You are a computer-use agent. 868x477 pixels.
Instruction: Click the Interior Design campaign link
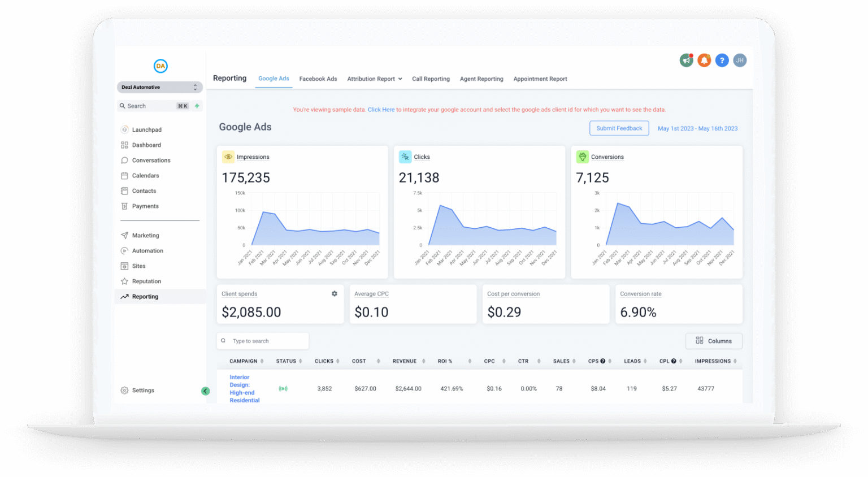click(x=244, y=389)
